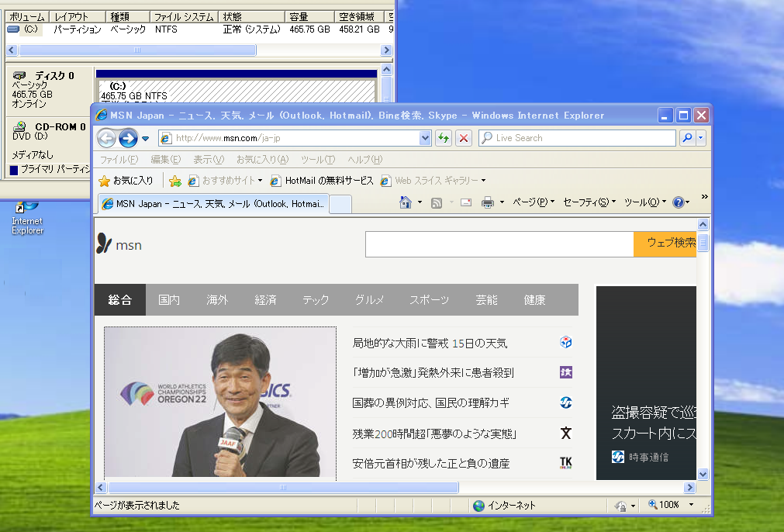Run search with the magnifier button
The height and width of the screenshot is (532, 784).
click(688, 138)
